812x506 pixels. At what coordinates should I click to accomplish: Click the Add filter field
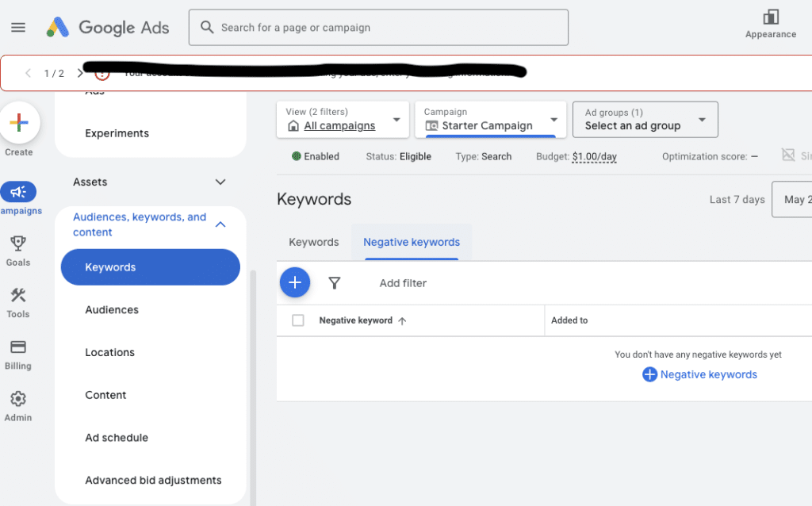[x=403, y=283]
